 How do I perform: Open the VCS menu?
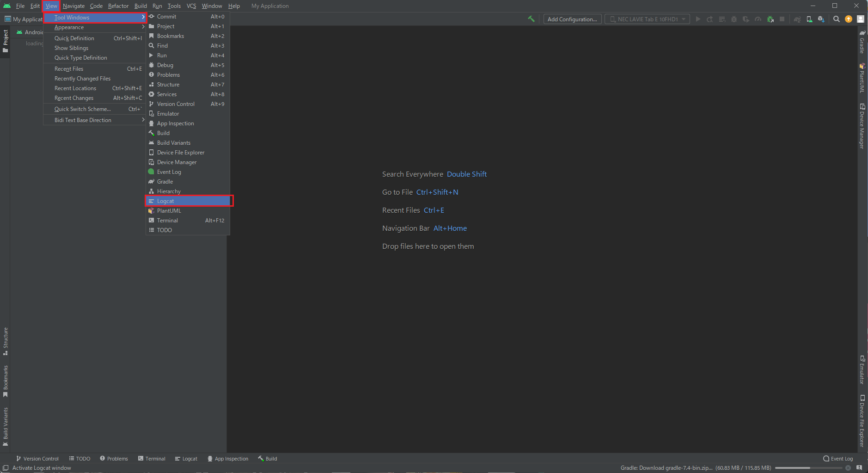191,6
